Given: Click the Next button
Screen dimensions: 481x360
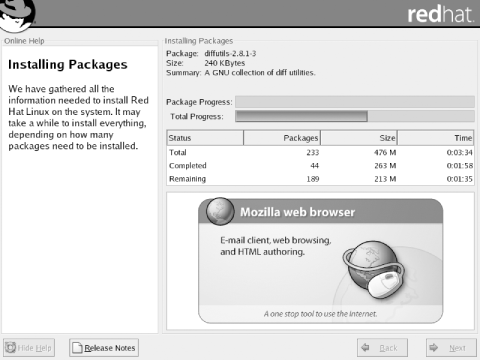Looking at the screenshot, I should [451, 348].
